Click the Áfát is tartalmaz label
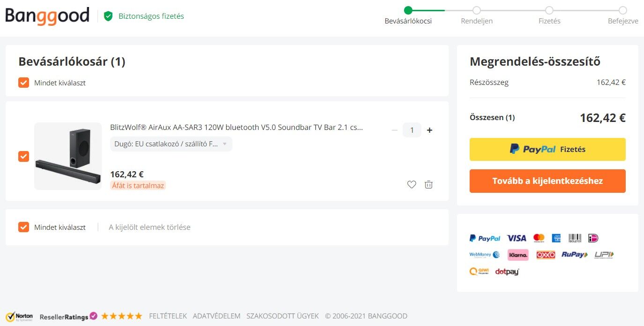 coord(138,185)
